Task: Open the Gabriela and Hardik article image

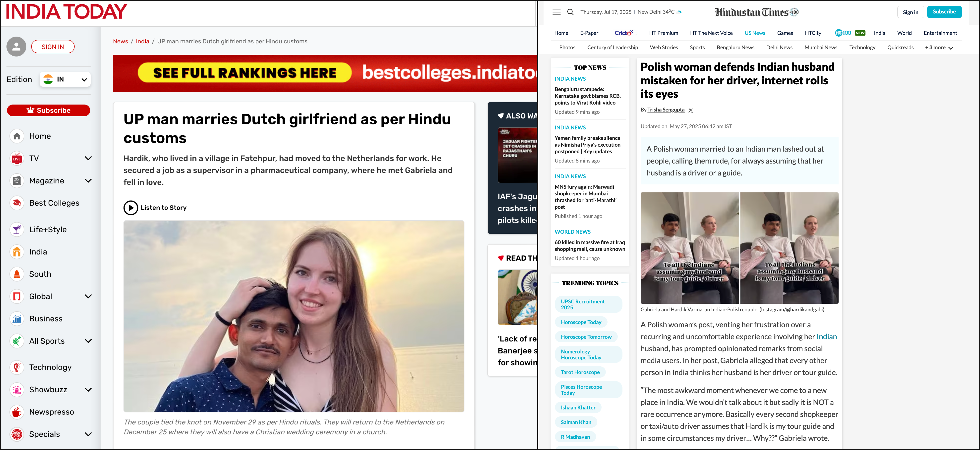Action: tap(739, 248)
